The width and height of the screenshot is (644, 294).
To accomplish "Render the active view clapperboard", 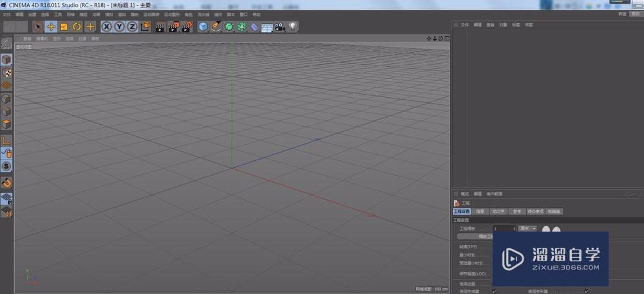I will [160, 27].
